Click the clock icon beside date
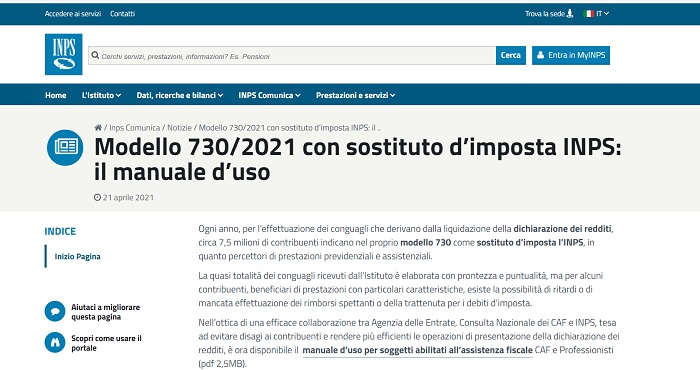Screen dimensions: 700x370 pyautogui.click(x=97, y=197)
